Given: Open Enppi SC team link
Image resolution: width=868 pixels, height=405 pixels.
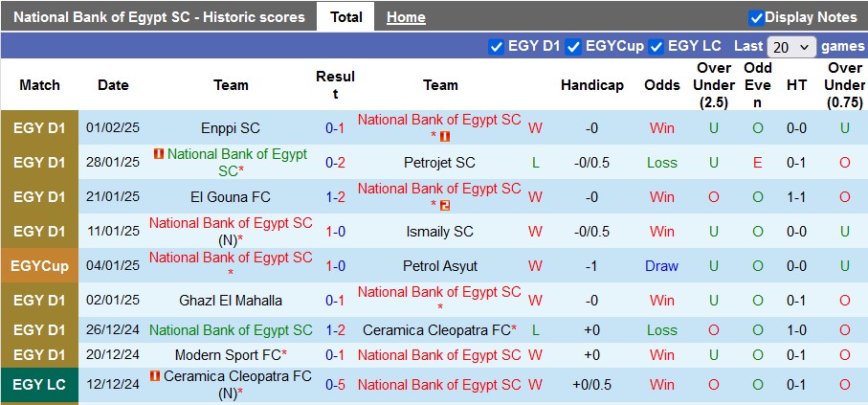Looking at the screenshot, I should (x=231, y=128).
